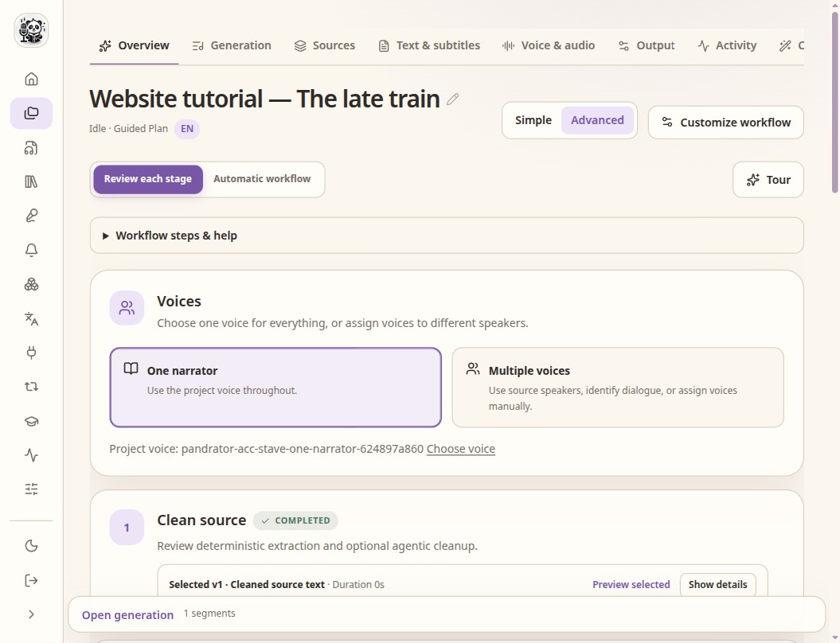This screenshot has width=840, height=643.
Task: Click the Open generation link
Action: (x=127, y=615)
